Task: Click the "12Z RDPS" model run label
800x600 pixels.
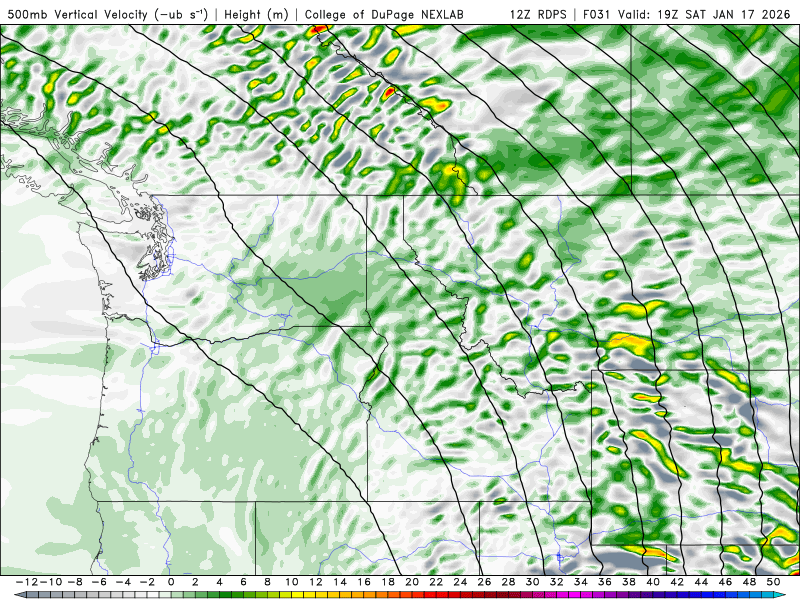Action: pos(538,14)
